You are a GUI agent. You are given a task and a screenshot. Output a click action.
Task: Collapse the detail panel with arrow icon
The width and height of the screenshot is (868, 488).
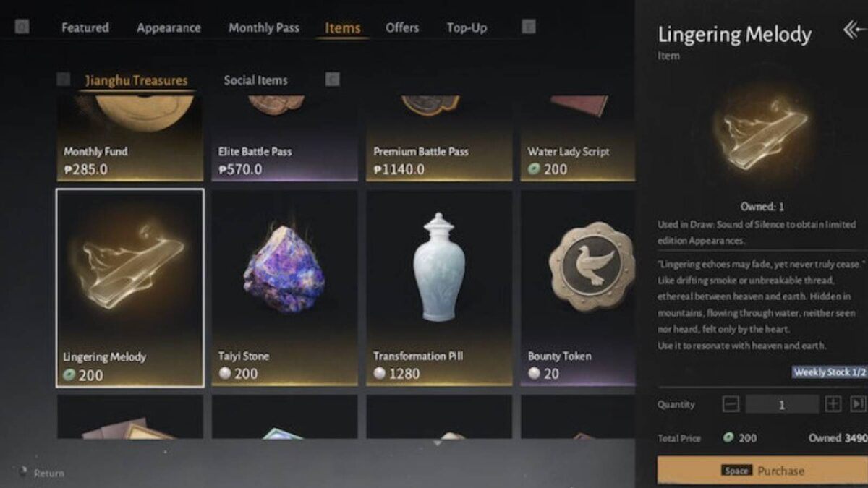pyautogui.click(x=853, y=30)
